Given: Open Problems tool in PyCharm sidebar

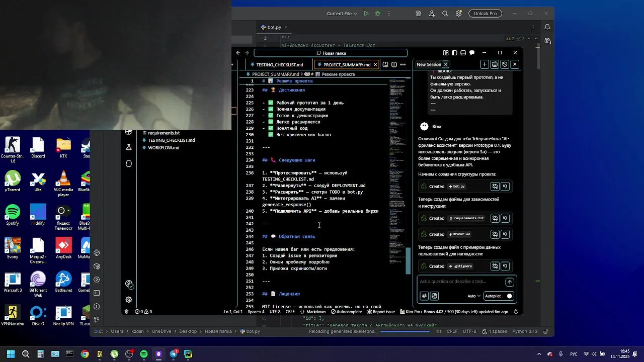Looking at the screenshot, I should (97, 306).
